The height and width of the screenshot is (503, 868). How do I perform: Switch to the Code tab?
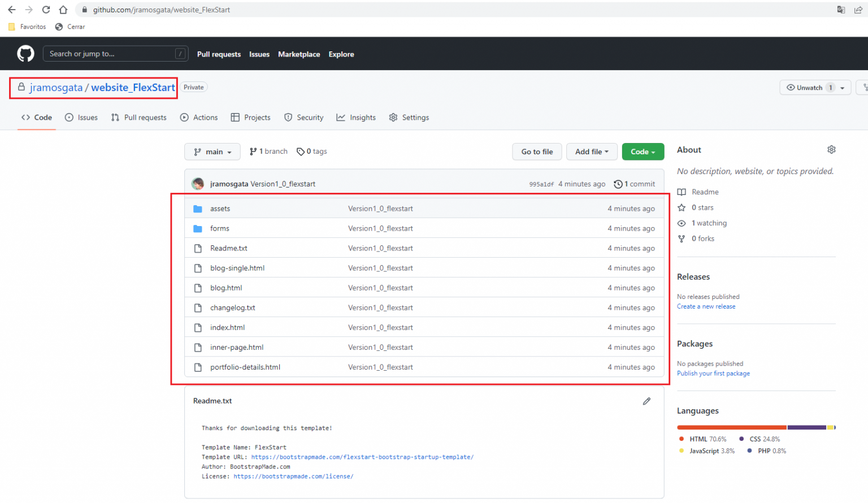(x=37, y=118)
